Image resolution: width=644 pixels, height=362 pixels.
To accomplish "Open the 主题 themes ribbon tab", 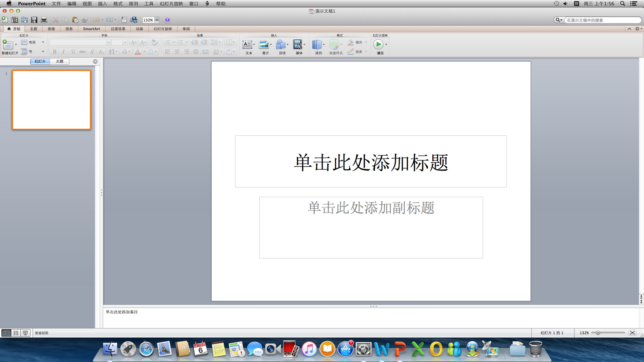I will tap(34, 29).
